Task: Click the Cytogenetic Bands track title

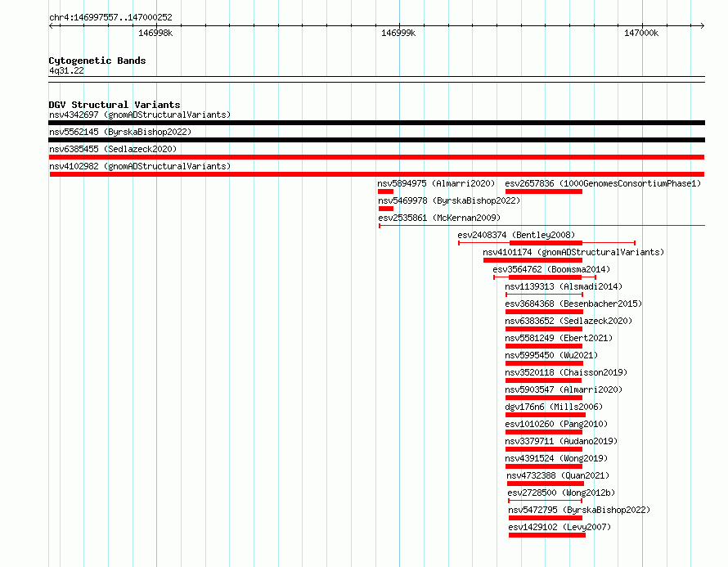Action: (x=97, y=61)
